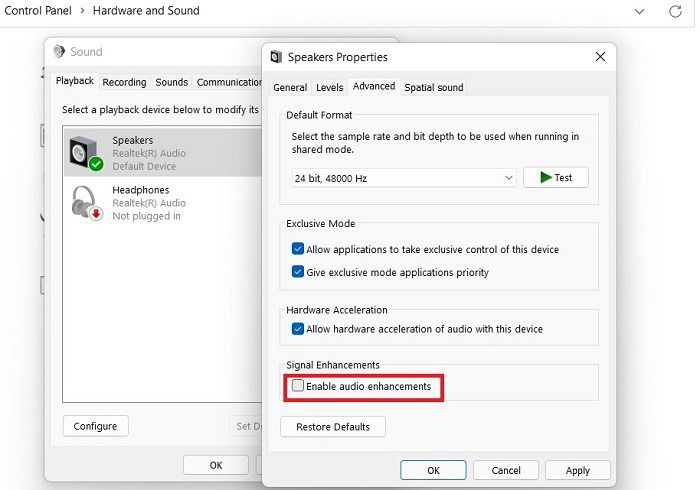Click the green play Test icon
The height and width of the screenshot is (490, 700).
pyautogui.click(x=546, y=177)
